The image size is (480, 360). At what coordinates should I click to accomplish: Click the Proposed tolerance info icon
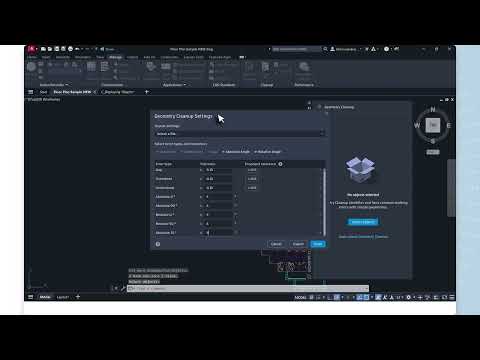280,164
